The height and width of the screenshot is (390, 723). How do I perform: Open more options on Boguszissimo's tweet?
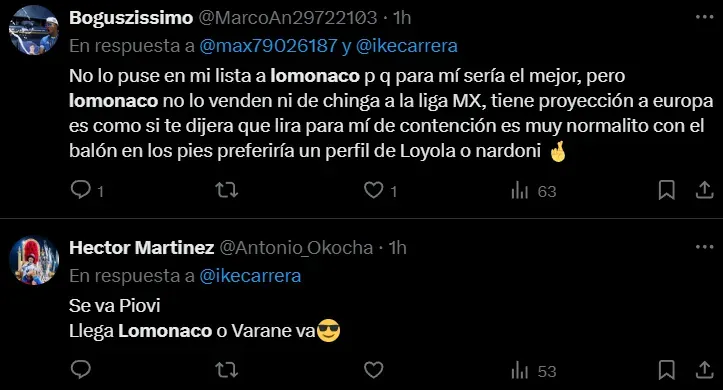704,18
